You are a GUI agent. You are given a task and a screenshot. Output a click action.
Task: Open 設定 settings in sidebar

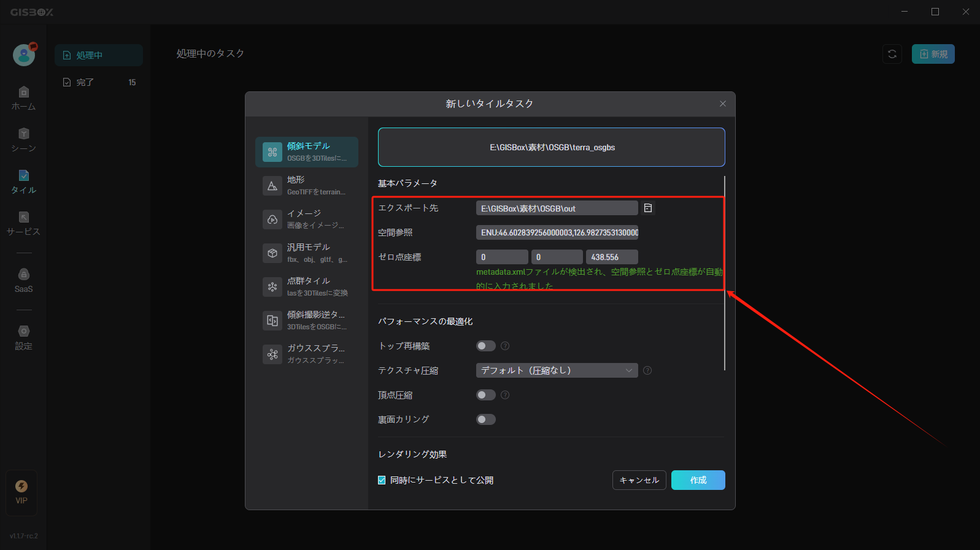(23, 338)
